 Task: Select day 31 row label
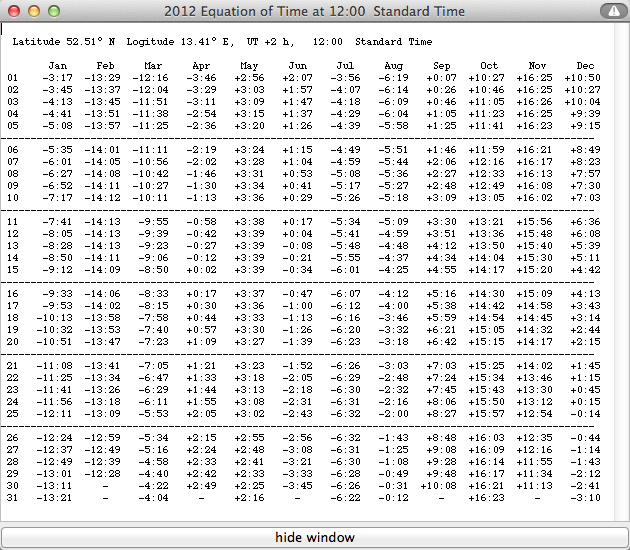click(x=13, y=497)
